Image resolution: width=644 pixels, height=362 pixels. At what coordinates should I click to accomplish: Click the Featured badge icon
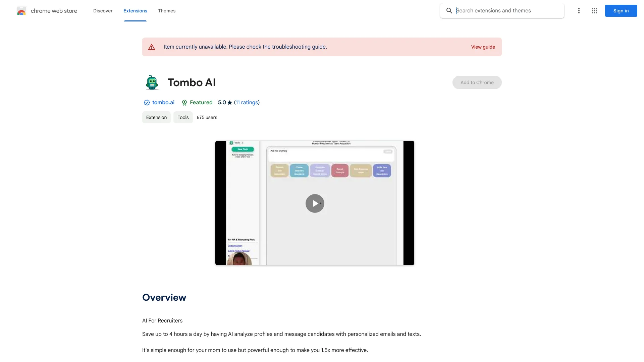point(184,103)
